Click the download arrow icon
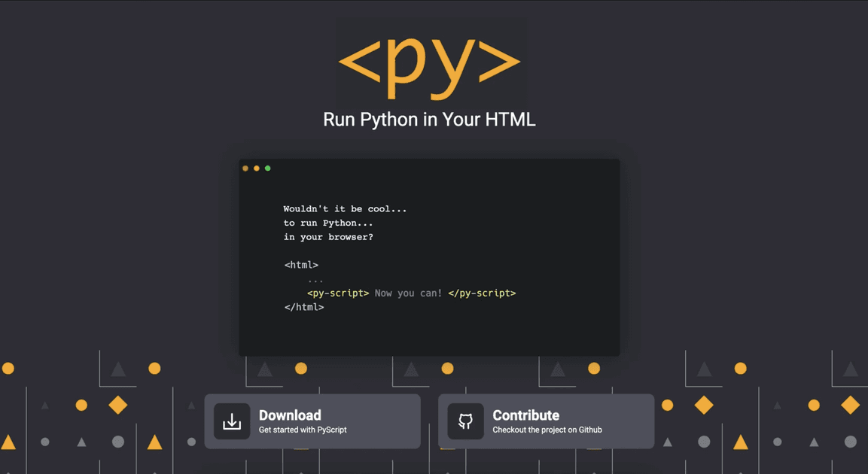This screenshot has height=474, width=868. [x=232, y=421]
